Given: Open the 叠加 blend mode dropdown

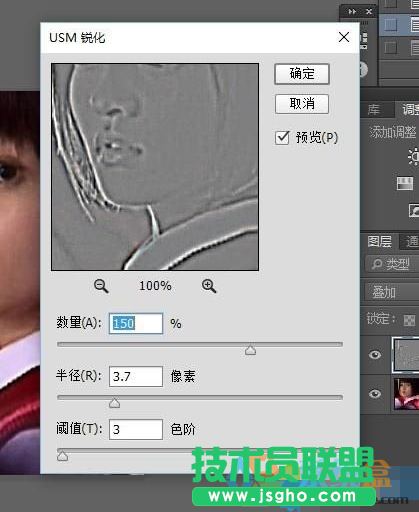Looking at the screenshot, I should 392,292.
